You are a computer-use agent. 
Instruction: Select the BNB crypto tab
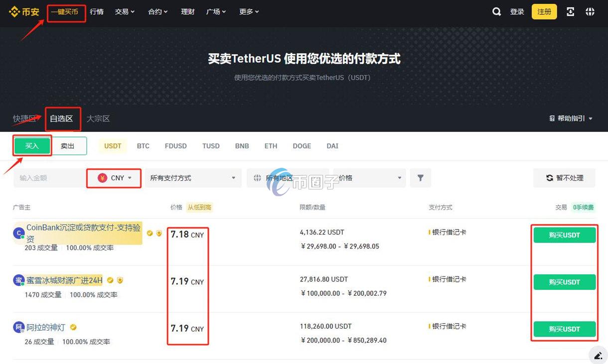pos(242,146)
